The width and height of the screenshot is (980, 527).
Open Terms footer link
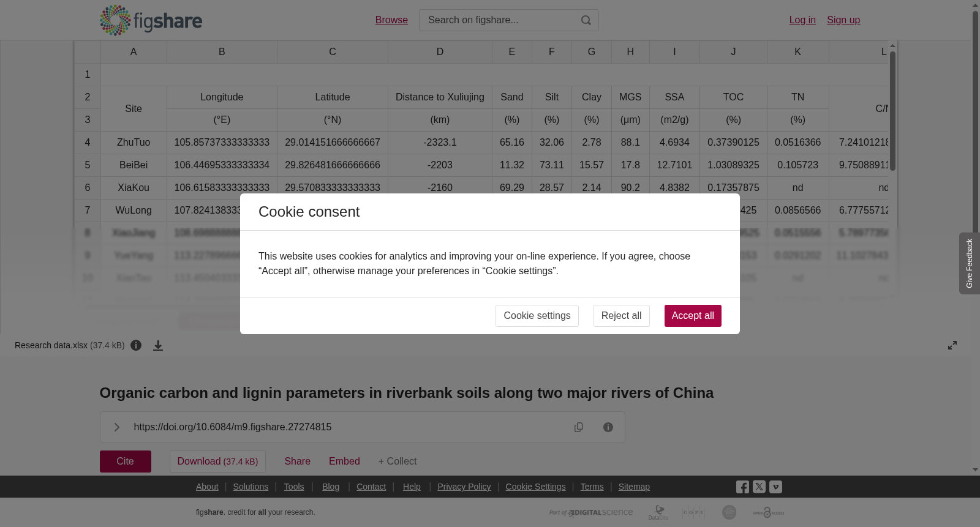click(x=592, y=487)
